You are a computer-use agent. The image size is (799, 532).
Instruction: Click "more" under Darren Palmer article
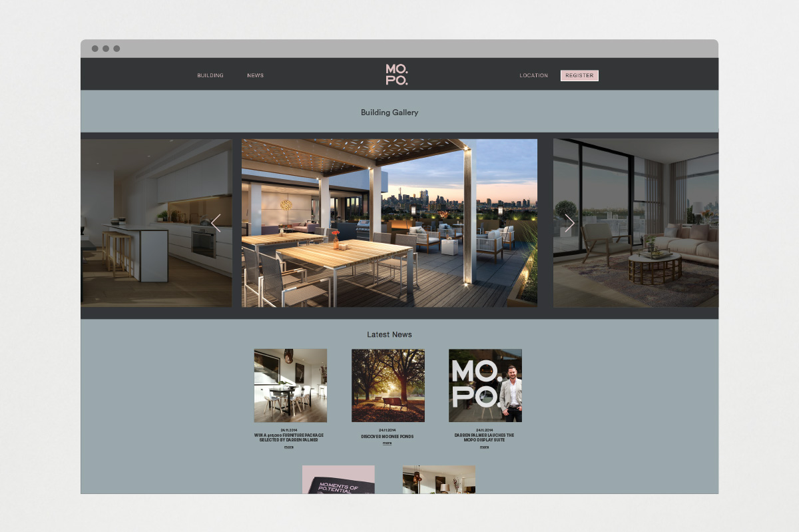tap(484, 447)
